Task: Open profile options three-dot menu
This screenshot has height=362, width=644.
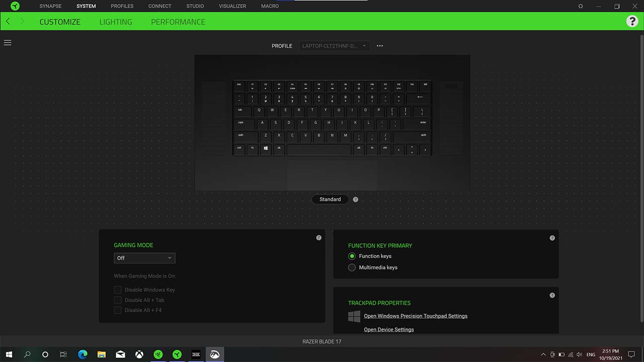Action: (x=380, y=46)
